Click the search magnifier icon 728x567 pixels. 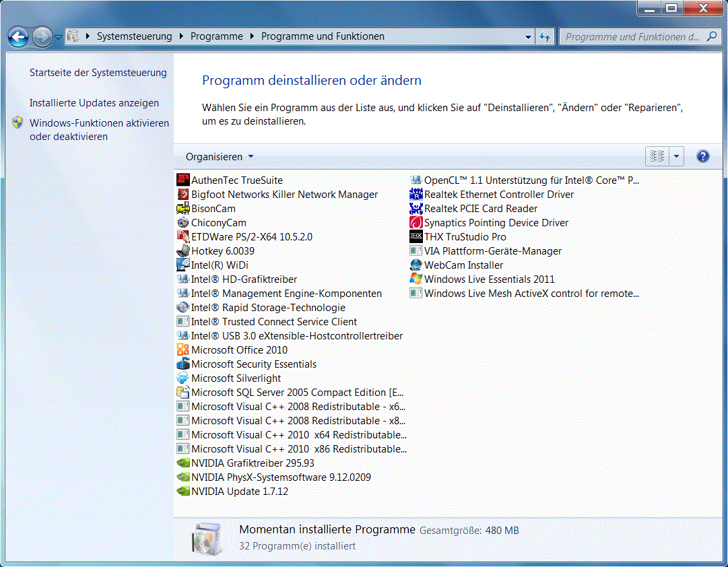(x=712, y=36)
